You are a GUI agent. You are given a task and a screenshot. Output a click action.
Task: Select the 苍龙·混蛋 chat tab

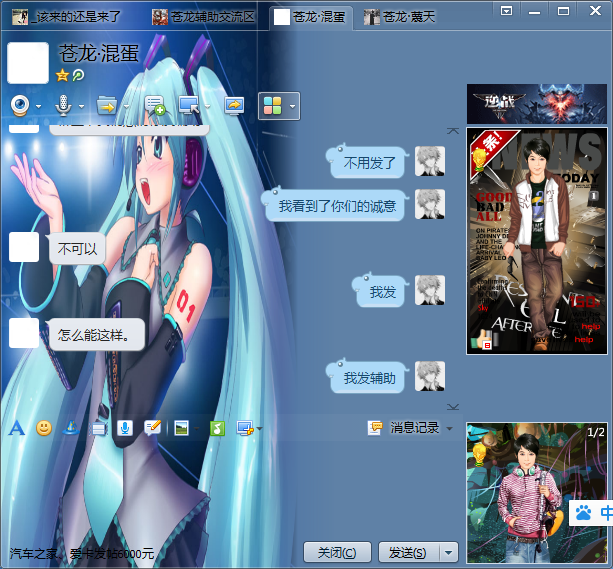[310, 17]
